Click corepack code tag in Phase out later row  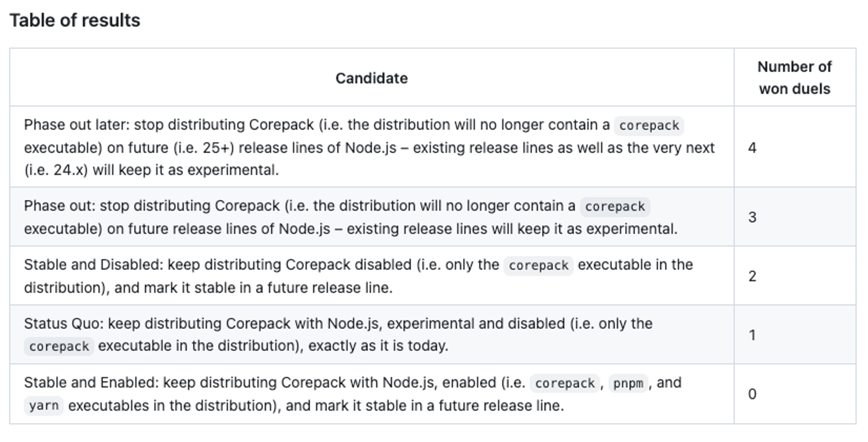649,125
